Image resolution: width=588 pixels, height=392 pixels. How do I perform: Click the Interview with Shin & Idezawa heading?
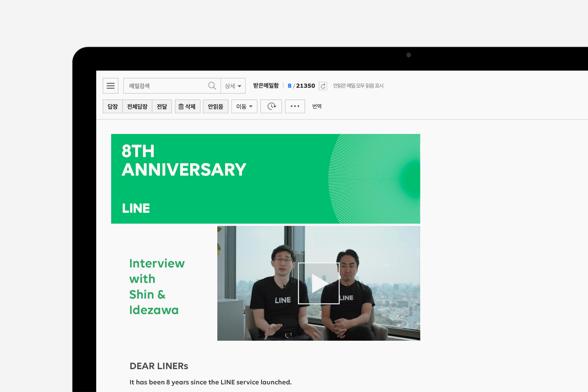(x=157, y=286)
